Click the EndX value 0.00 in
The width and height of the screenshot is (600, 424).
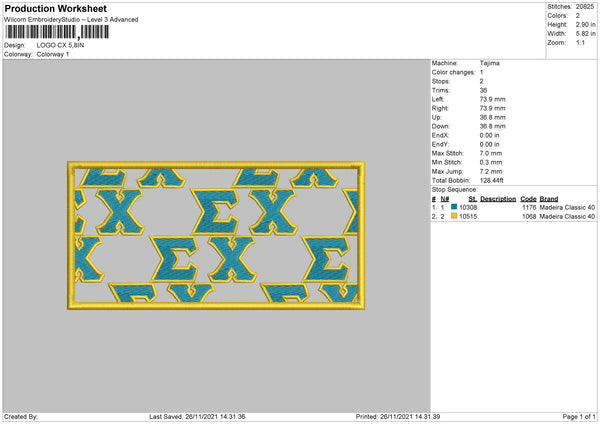point(489,135)
